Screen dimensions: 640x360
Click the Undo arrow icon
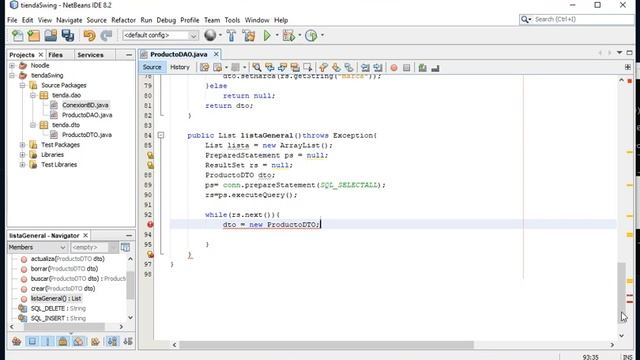(x=89, y=36)
